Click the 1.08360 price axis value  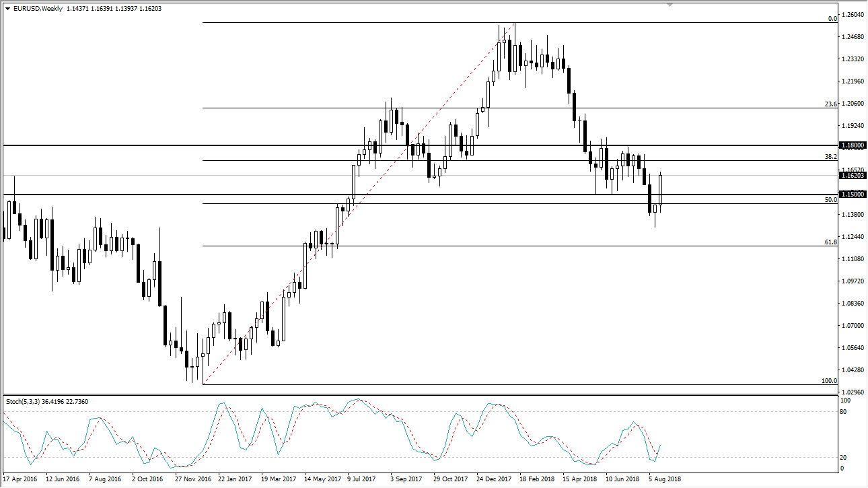[853, 304]
